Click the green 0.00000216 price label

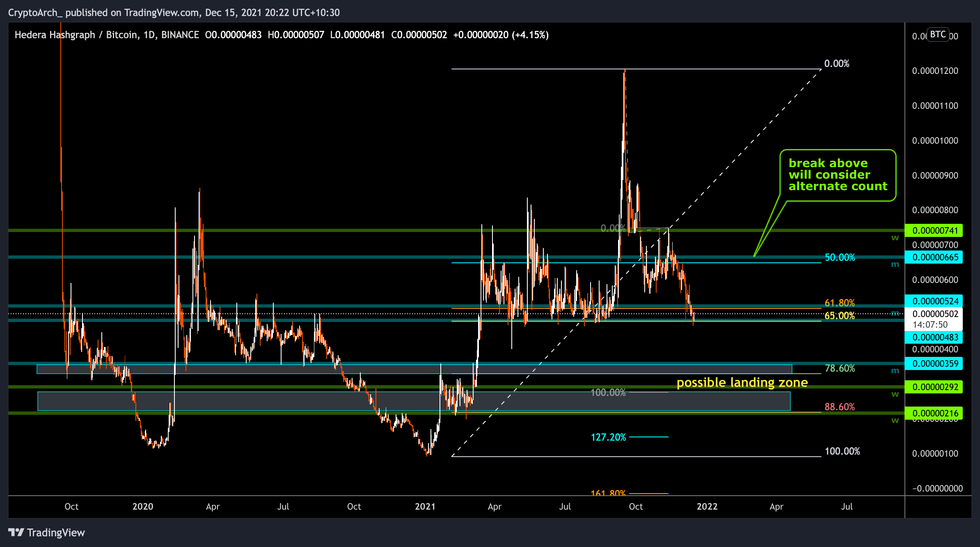(x=934, y=413)
